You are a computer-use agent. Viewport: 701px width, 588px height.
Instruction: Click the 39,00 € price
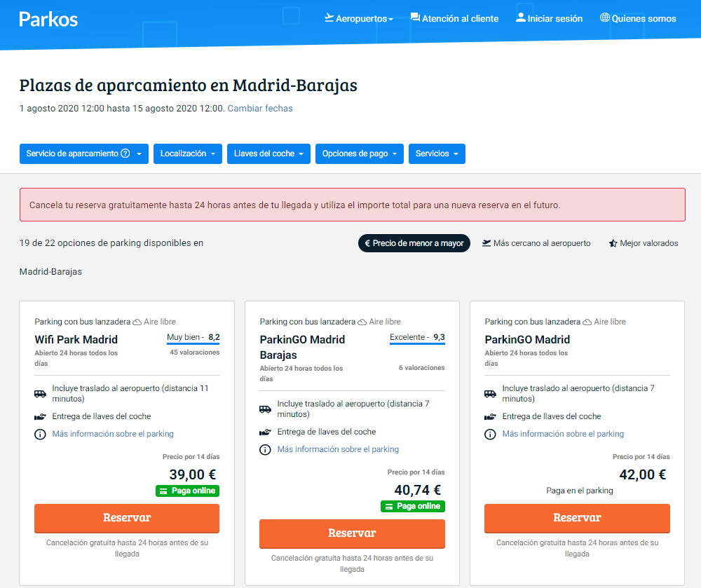(193, 474)
